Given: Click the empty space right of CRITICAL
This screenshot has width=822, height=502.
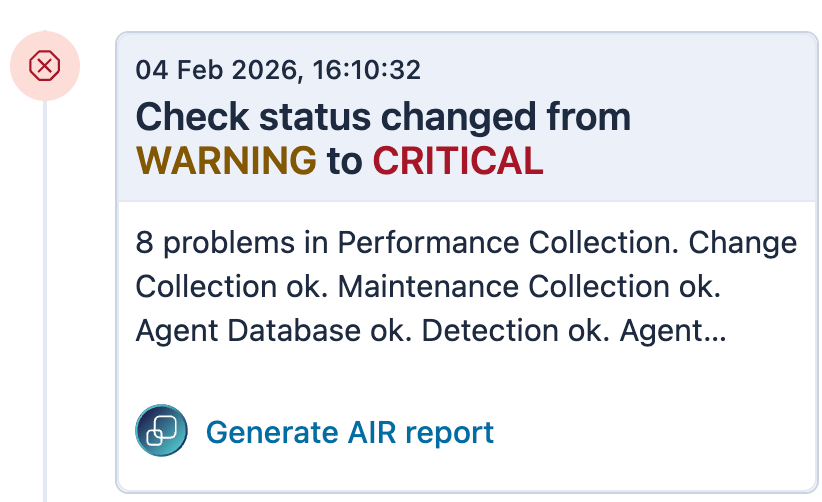Looking at the screenshot, I should point(680,160).
